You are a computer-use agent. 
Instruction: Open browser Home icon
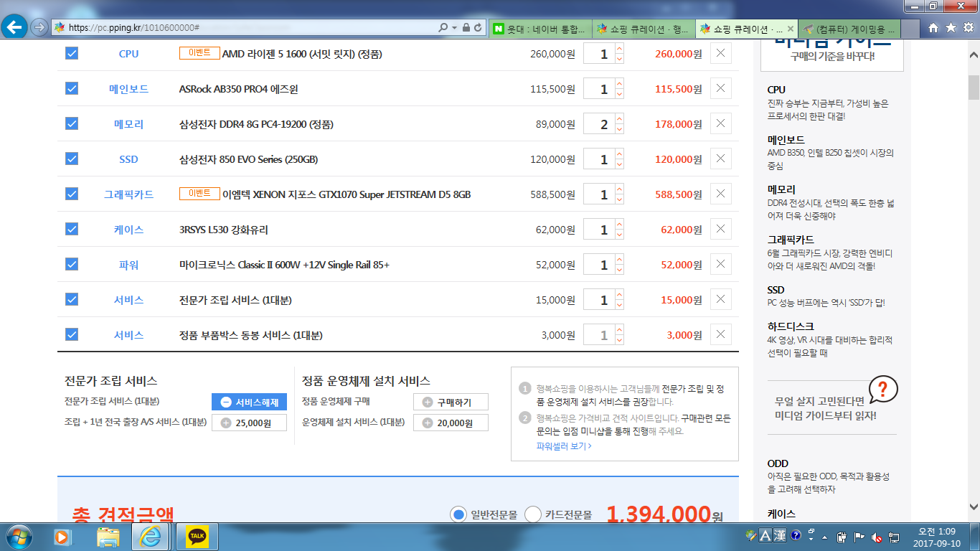point(933,27)
